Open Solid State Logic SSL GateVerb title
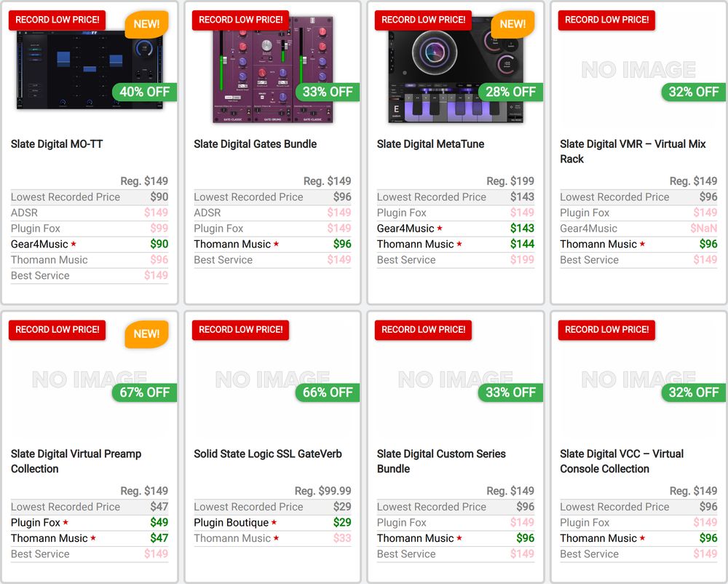Image resolution: width=728 pixels, height=584 pixels. click(x=267, y=454)
